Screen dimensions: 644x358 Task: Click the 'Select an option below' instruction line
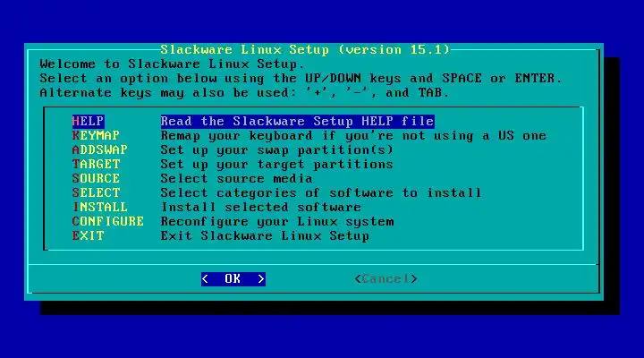[301, 78]
